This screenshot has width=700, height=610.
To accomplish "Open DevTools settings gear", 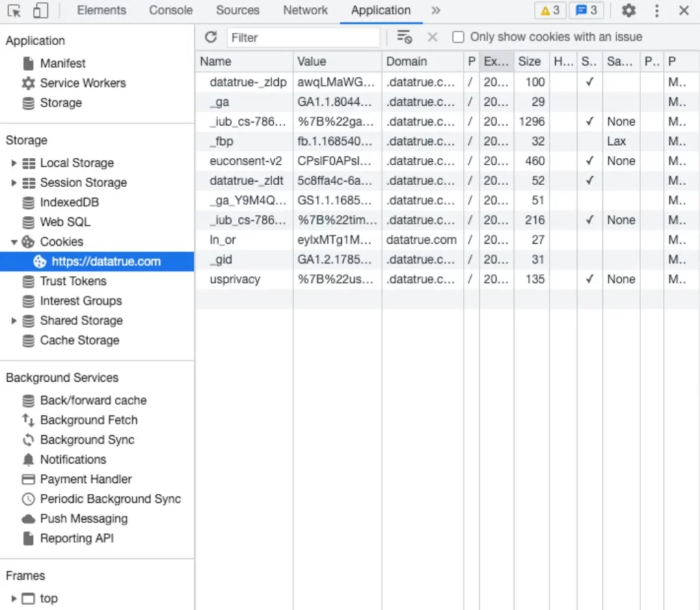I will (x=628, y=10).
